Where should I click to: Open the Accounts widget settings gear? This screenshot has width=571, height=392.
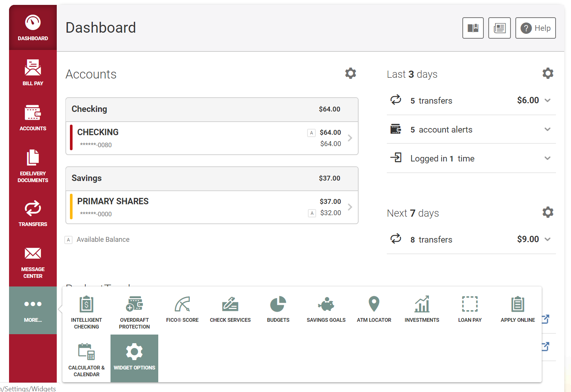point(350,73)
